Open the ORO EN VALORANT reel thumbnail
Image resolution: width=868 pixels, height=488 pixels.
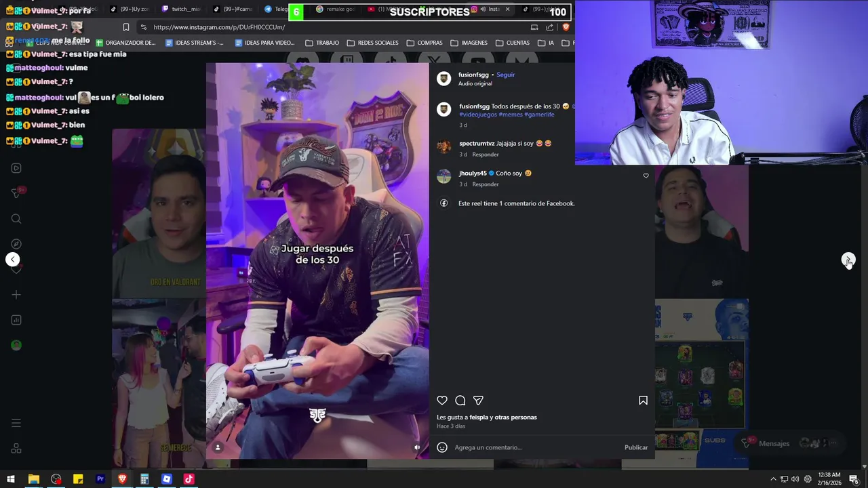click(159, 213)
